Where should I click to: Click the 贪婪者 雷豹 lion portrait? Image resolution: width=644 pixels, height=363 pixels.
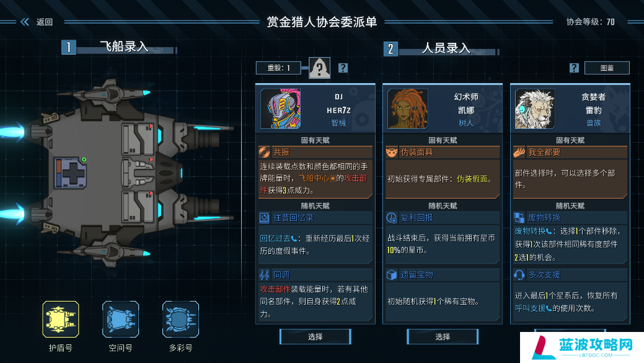click(x=535, y=109)
